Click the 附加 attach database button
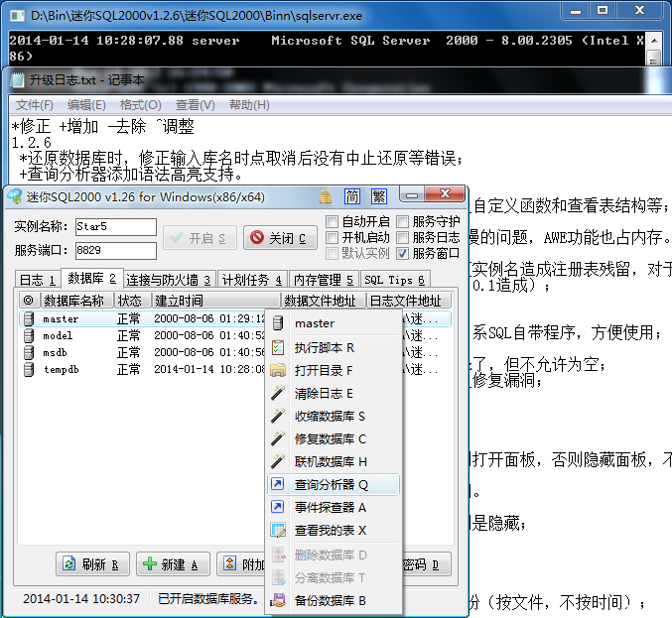This screenshot has height=618, width=672. click(x=242, y=564)
